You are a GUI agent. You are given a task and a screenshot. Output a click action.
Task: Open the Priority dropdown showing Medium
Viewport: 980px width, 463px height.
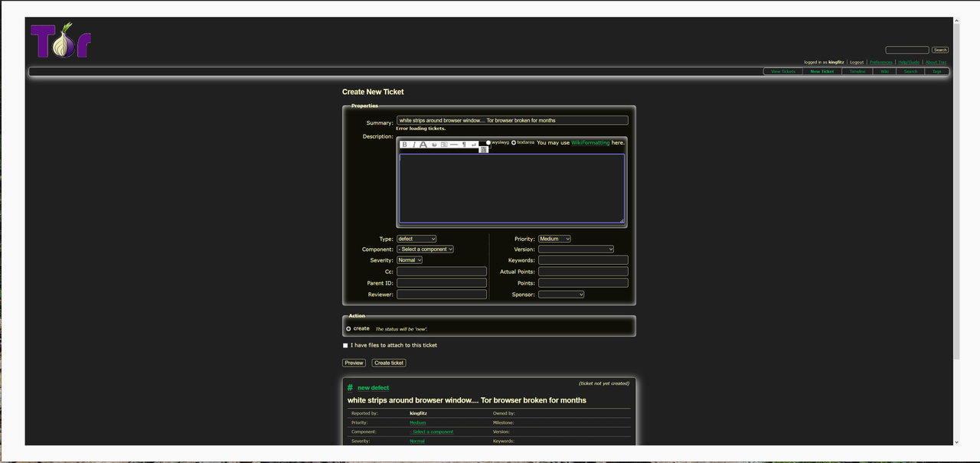554,239
